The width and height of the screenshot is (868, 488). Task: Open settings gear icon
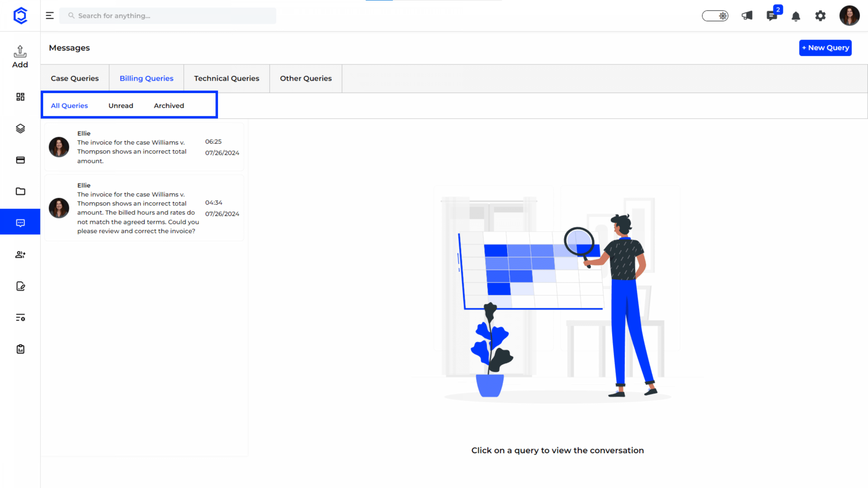coord(820,16)
